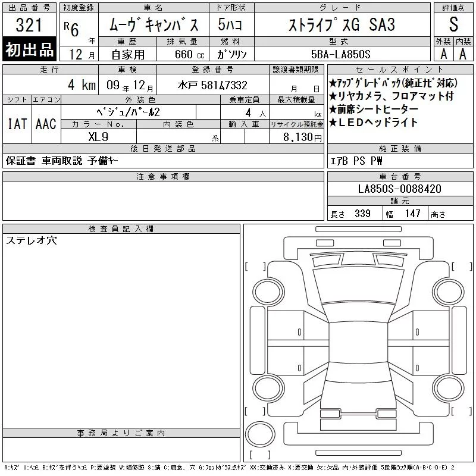Viewport: 476px width, 476px height.
Task: Click sales point リヤカメラ、フロアマット付
Action: pos(392,96)
